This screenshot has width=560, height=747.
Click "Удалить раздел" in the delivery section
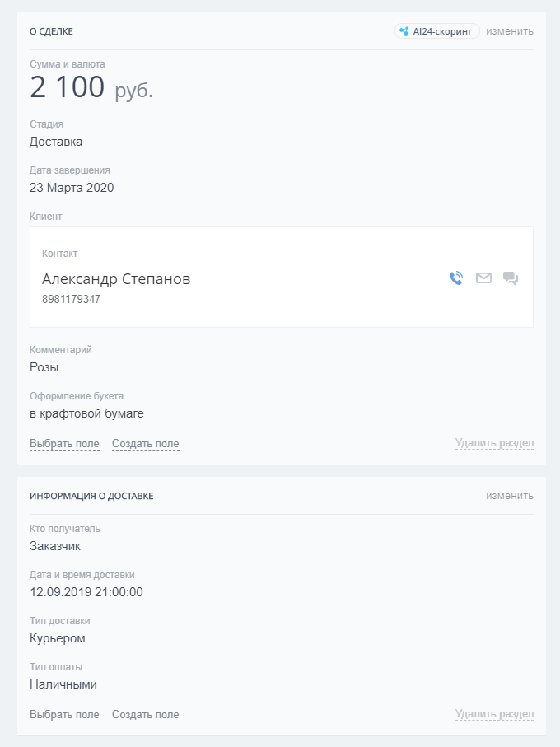[x=494, y=714]
